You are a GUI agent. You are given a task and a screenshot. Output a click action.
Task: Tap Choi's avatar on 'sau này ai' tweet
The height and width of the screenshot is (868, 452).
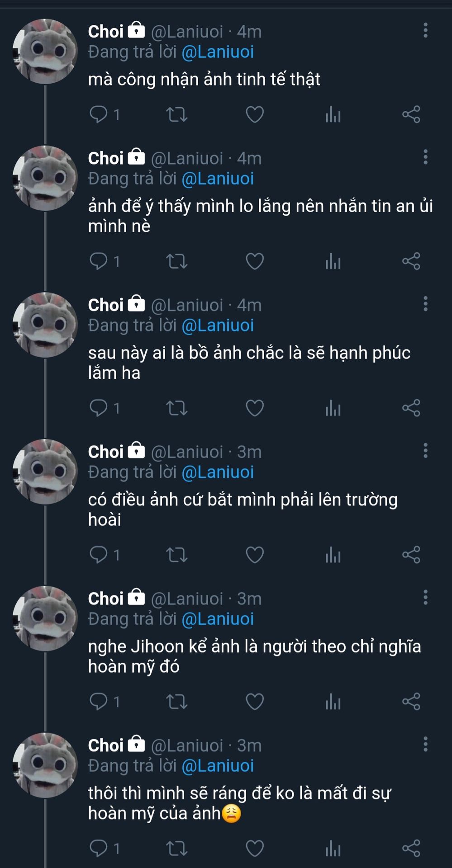coord(45,325)
